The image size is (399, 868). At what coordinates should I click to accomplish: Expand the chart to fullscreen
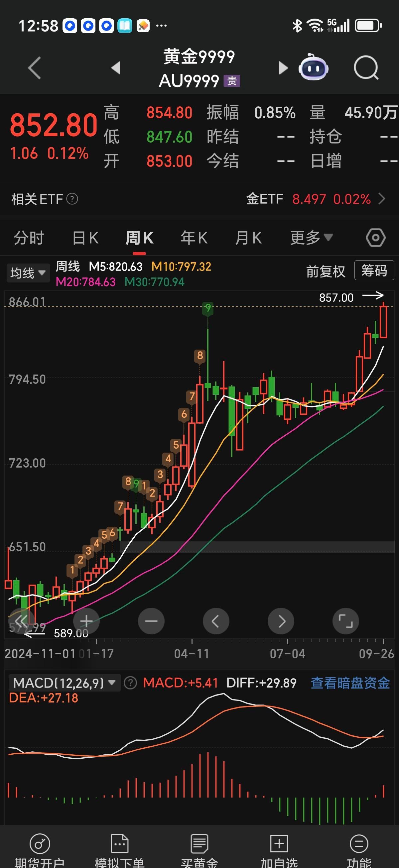346,621
